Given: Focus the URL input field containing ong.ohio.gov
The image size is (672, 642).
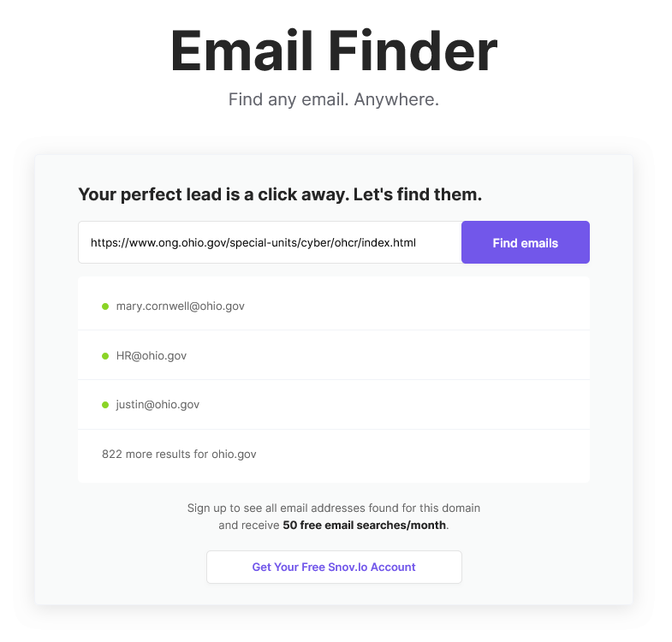Looking at the screenshot, I should [x=270, y=242].
